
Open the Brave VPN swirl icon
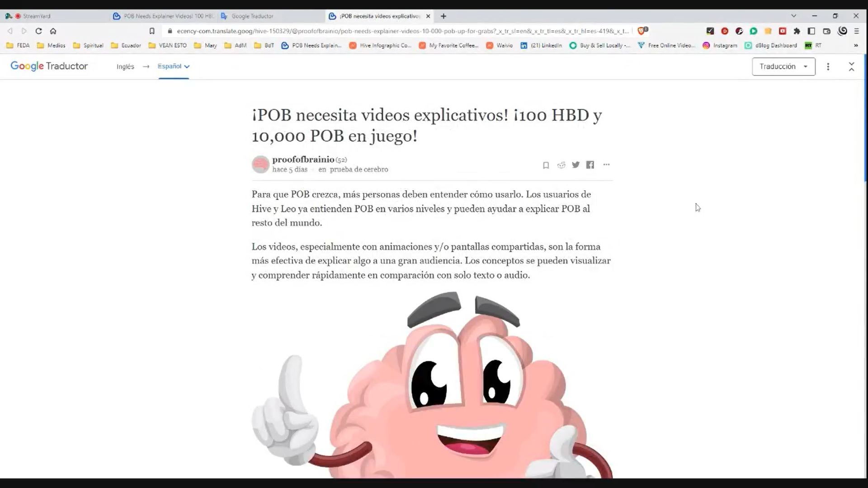[842, 31]
